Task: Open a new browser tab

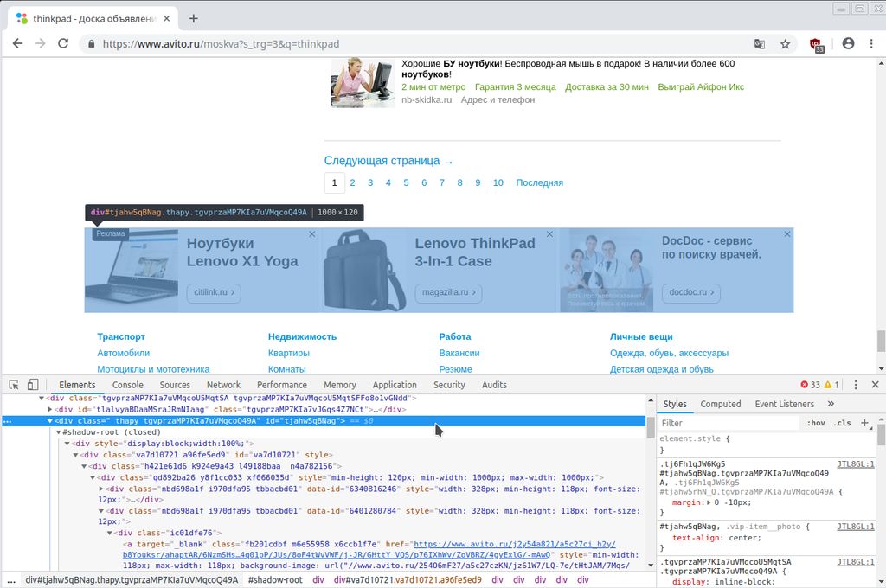Action: pos(193,19)
